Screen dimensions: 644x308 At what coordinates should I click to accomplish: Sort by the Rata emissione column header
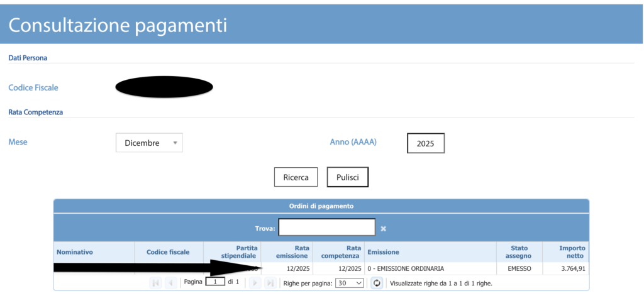click(x=292, y=251)
